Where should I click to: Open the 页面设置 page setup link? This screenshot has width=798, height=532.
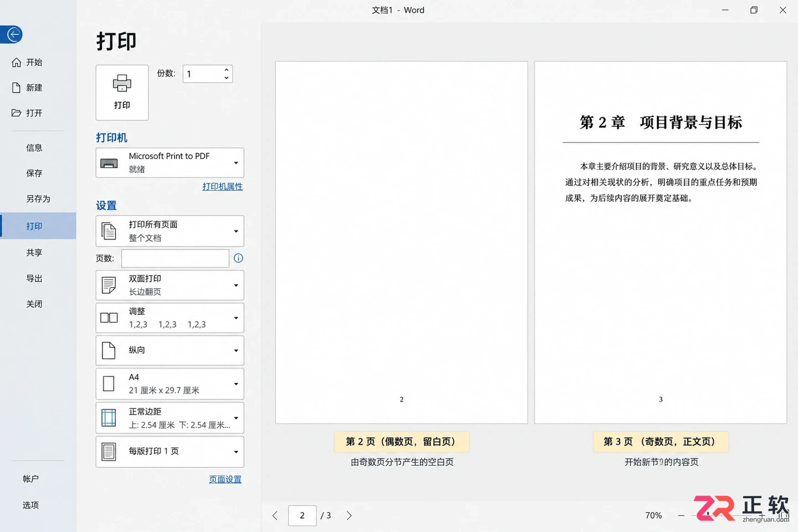pos(225,479)
